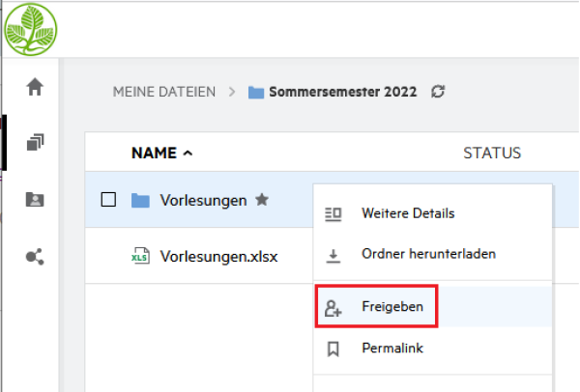The width and height of the screenshot is (580, 392).
Task: Tick the Vorlesungen folder checkbox
Action: click(109, 200)
